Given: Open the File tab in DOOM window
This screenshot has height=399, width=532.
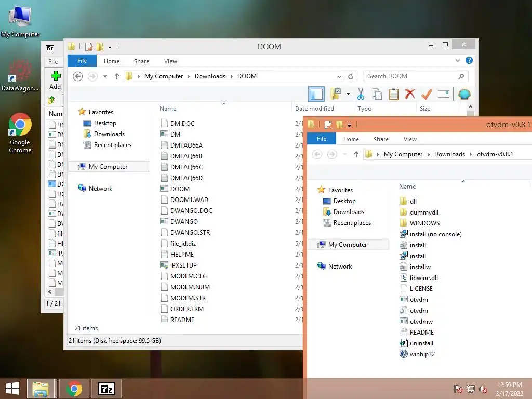Looking at the screenshot, I should [82, 61].
